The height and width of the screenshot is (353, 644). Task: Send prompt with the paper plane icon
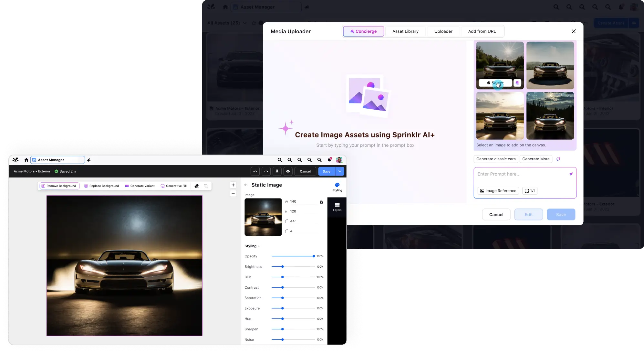tap(571, 174)
